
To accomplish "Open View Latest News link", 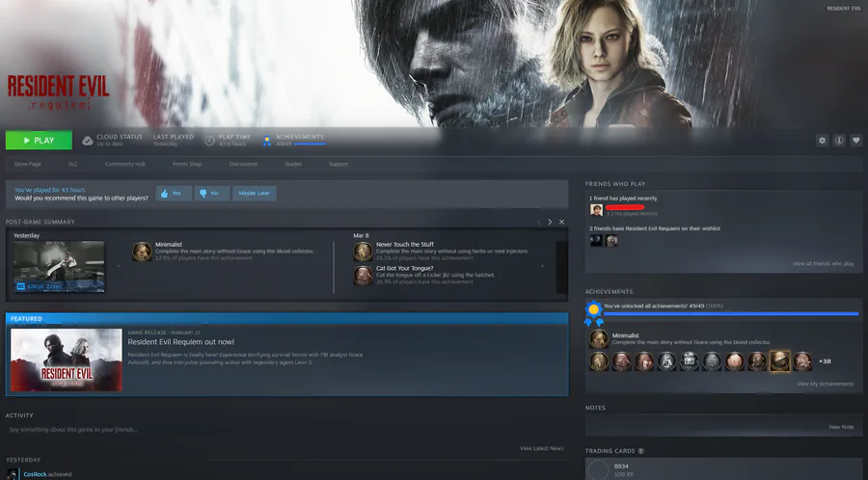I will pos(541,448).
